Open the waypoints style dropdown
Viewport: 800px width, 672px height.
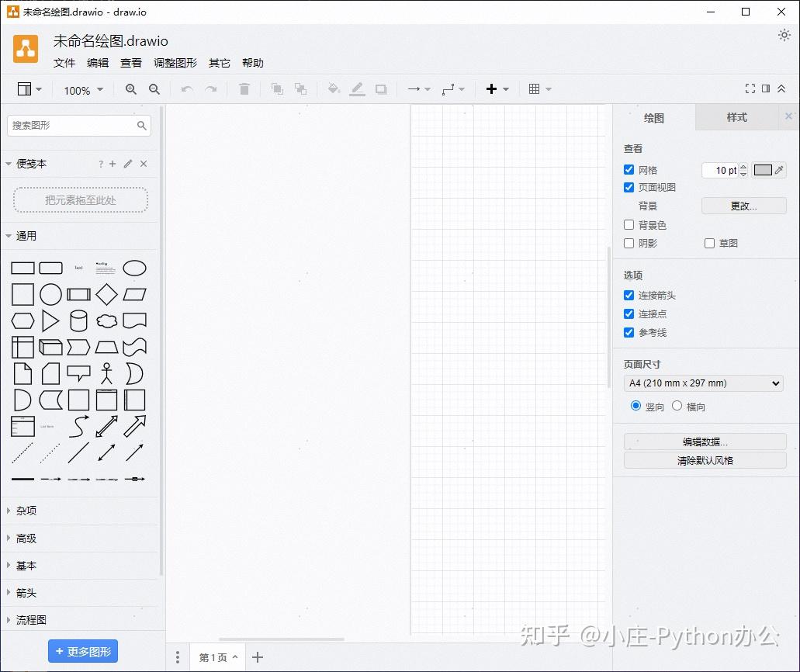(454, 89)
